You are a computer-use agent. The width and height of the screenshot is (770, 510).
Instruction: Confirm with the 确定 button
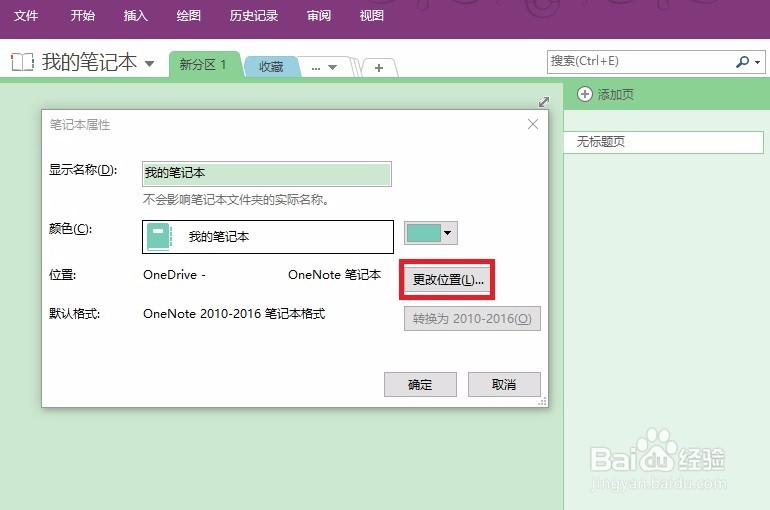[420, 384]
